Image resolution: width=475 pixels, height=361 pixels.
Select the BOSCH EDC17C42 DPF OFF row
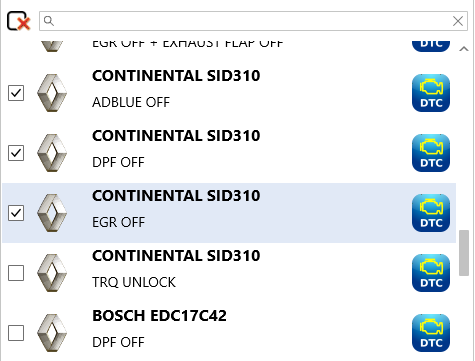coord(229,333)
